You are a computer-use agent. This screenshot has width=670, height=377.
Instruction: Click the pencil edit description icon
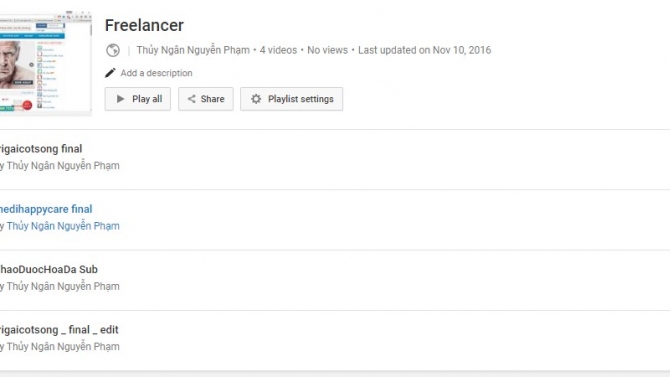110,73
